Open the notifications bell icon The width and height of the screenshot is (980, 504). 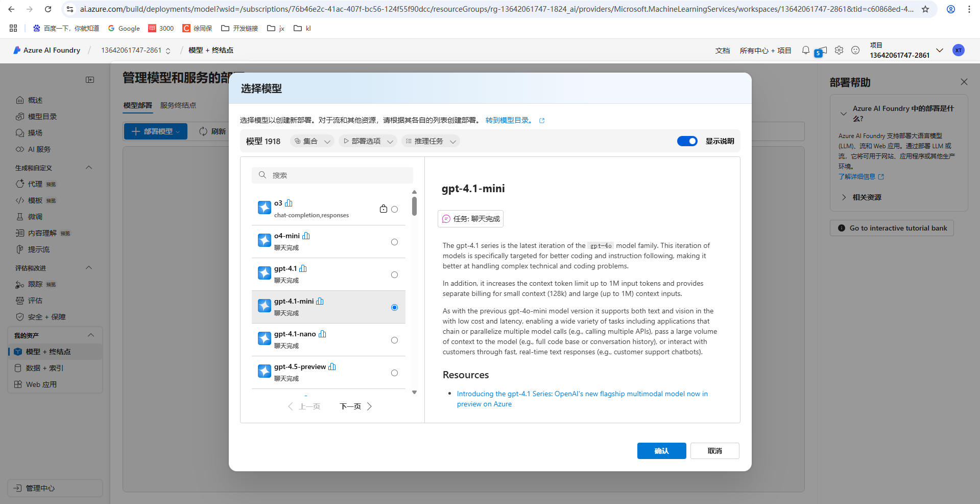[x=806, y=50]
